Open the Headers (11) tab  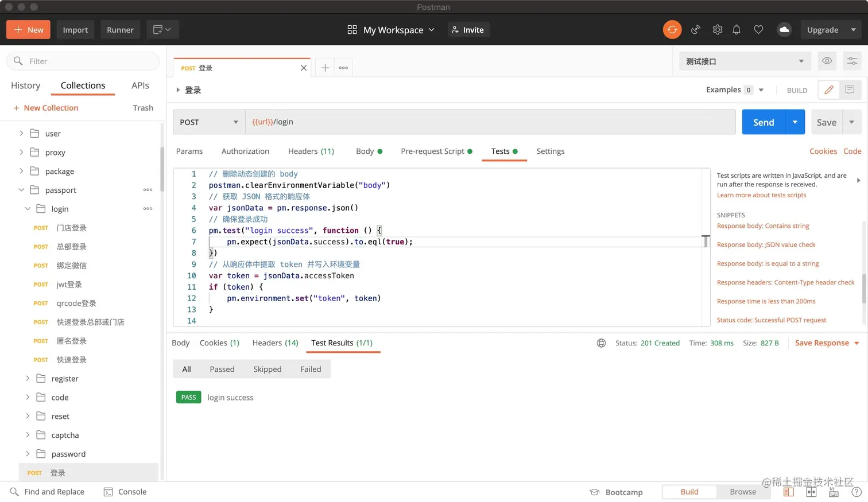pos(311,151)
